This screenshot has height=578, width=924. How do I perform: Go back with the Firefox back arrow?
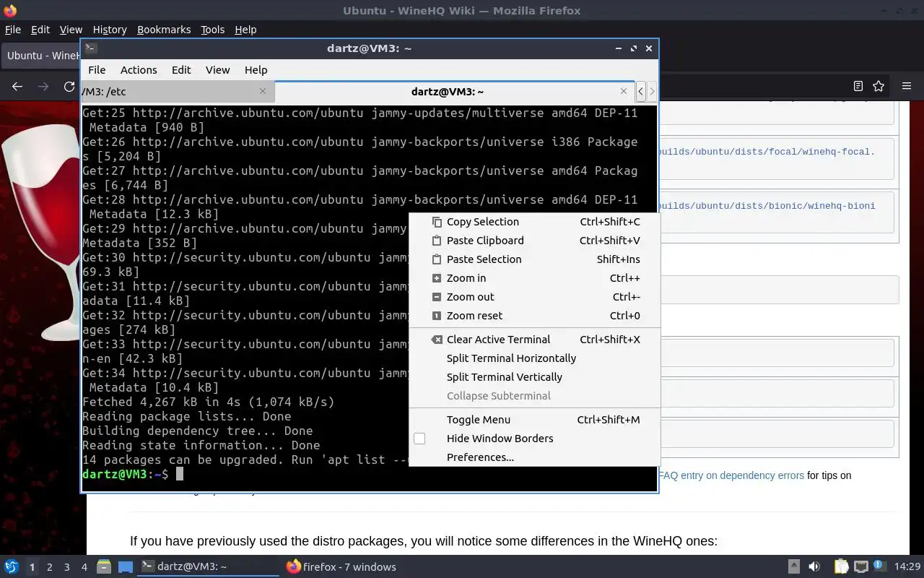tap(17, 86)
